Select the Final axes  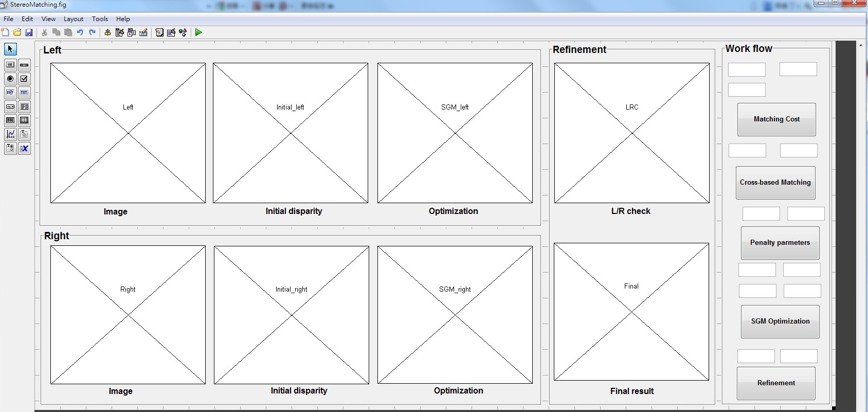(631, 312)
